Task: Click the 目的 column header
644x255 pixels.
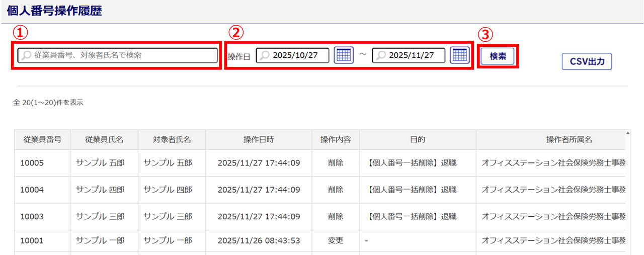Action: coord(418,139)
